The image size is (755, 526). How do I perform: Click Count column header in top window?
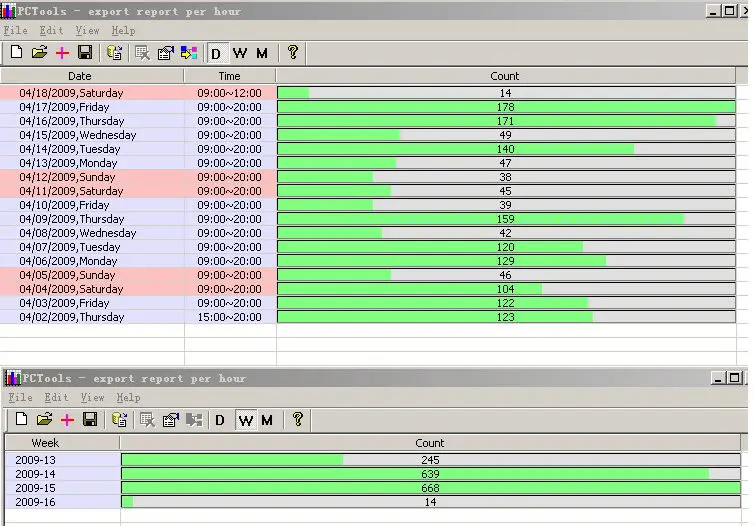pyautogui.click(x=506, y=76)
